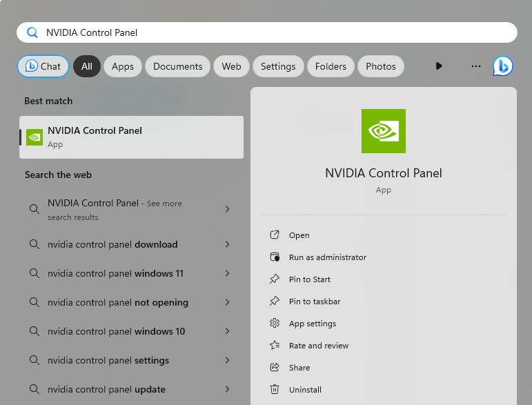Click the large NVIDIA logo in details pane
Image resolution: width=532 pixels, height=405 pixels.
click(384, 131)
